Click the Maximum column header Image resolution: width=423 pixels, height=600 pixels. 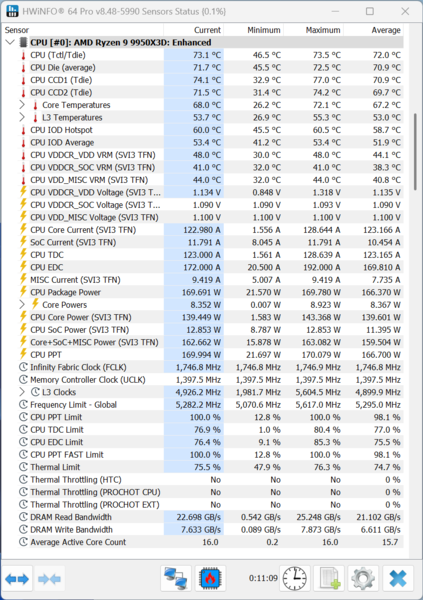313,30
